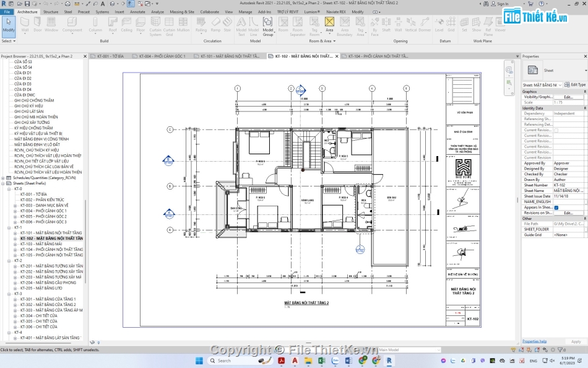Open the Structure ribbon tab
This screenshot has height=368, width=588.
click(51, 12)
